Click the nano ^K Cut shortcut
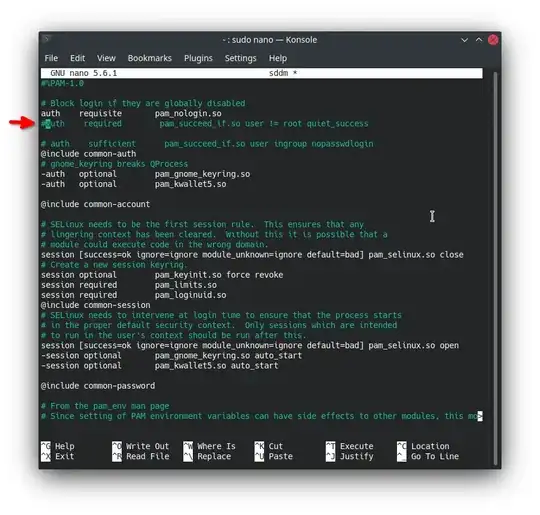540x515 pixels. pyautogui.click(x=269, y=446)
